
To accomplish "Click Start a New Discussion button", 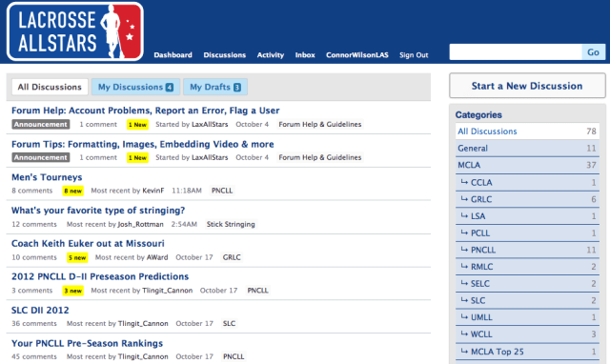I will point(527,86).
